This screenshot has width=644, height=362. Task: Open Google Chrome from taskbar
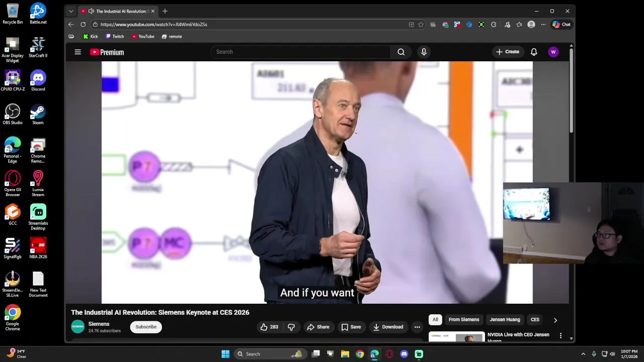pyautogui.click(x=360, y=354)
